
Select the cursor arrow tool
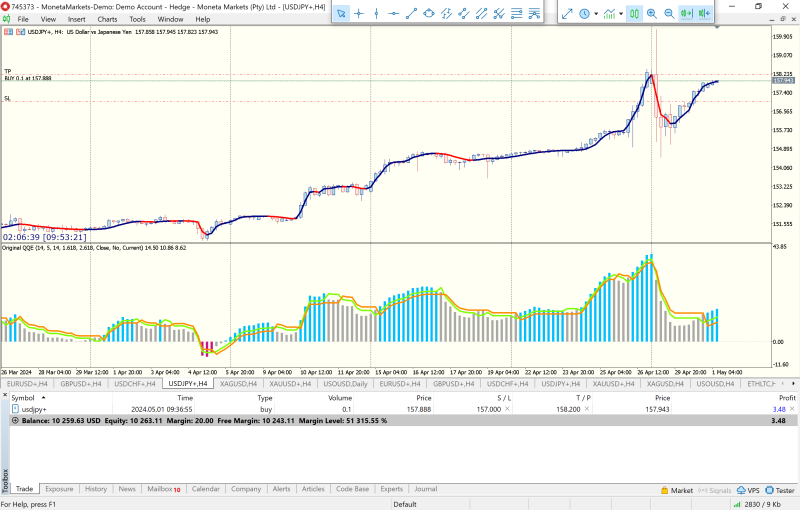pyautogui.click(x=341, y=14)
